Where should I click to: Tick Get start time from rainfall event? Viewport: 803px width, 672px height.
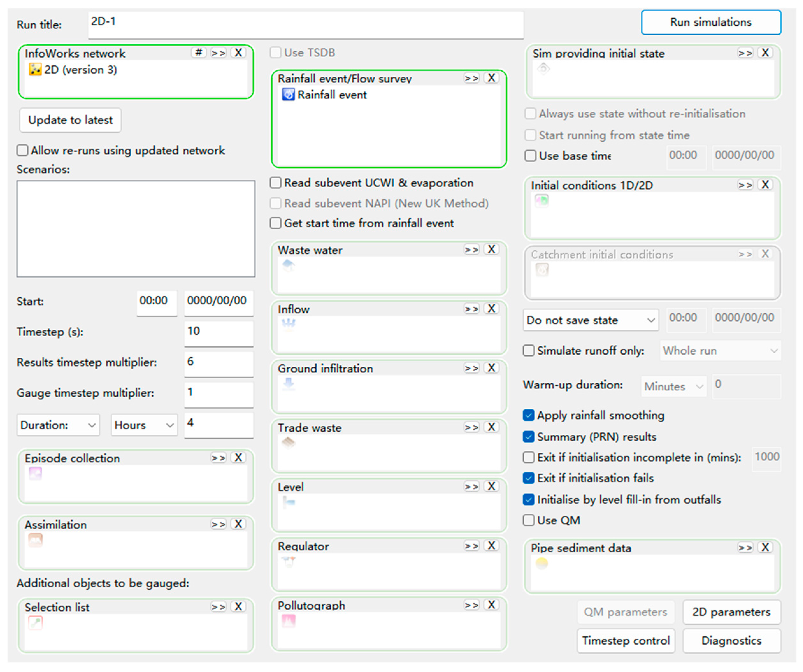[275, 223]
